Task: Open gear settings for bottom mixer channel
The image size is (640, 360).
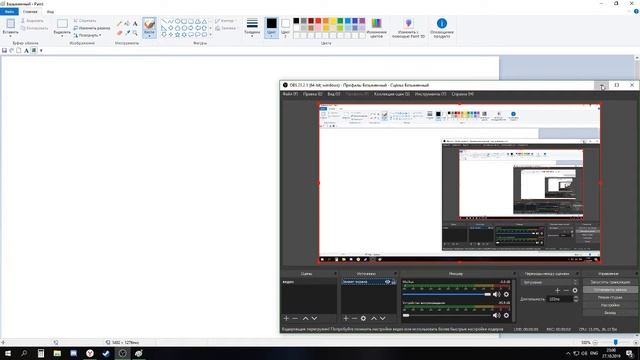Action: pos(506,316)
